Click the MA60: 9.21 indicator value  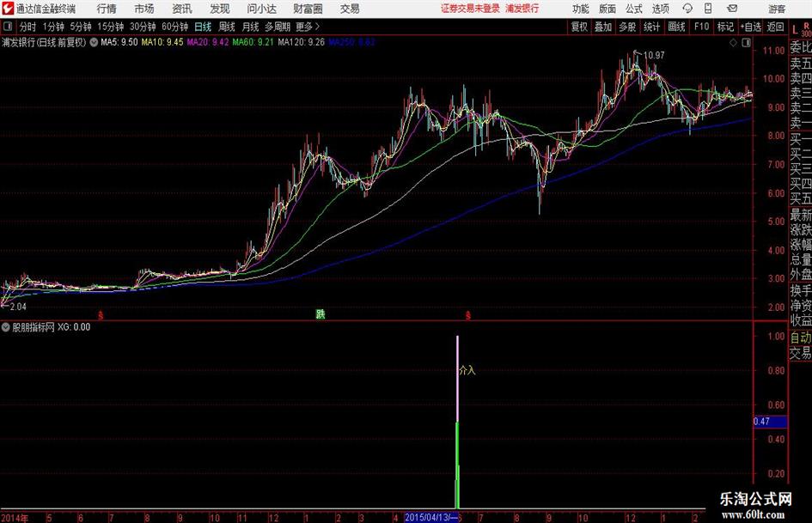tap(253, 42)
